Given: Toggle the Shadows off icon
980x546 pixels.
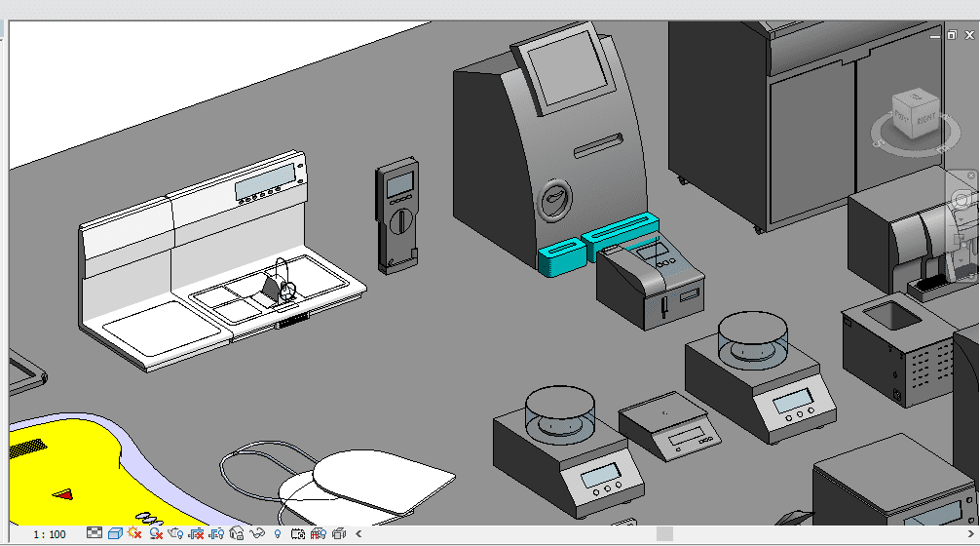Looking at the screenshot, I should 156,533.
